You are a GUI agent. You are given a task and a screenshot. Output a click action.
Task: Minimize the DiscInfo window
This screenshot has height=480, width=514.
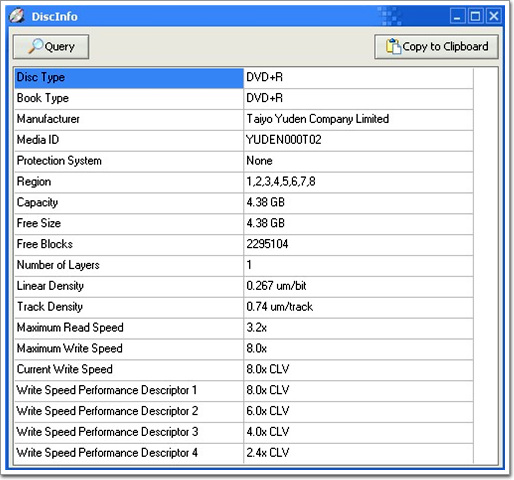[x=457, y=16]
